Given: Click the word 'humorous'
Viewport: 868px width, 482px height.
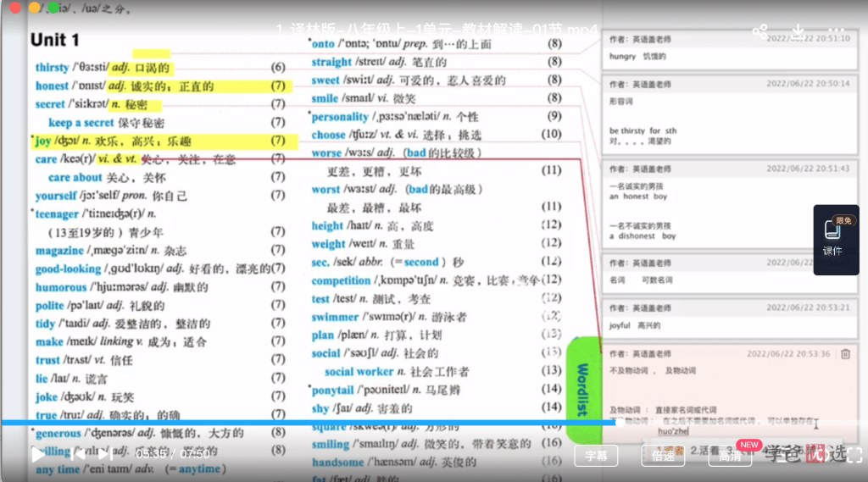Looking at the screenshot, I should 61,286.
